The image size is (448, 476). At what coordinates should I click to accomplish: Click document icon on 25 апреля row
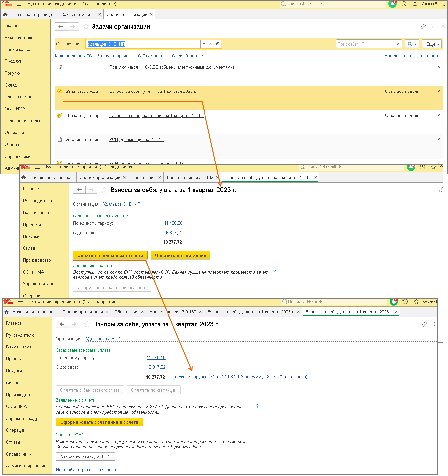(x=60, y=139)
